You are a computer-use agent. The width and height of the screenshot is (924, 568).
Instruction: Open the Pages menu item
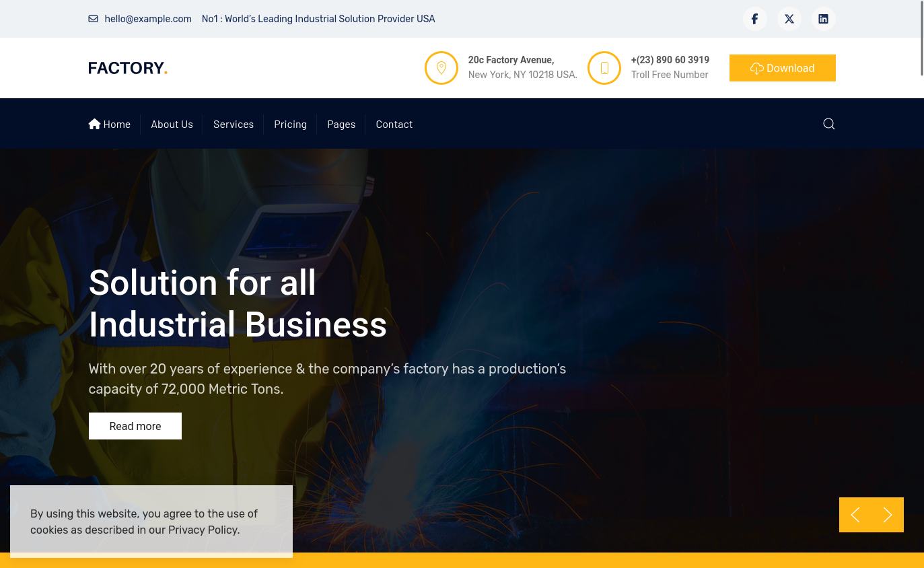(x=341, y=124)
